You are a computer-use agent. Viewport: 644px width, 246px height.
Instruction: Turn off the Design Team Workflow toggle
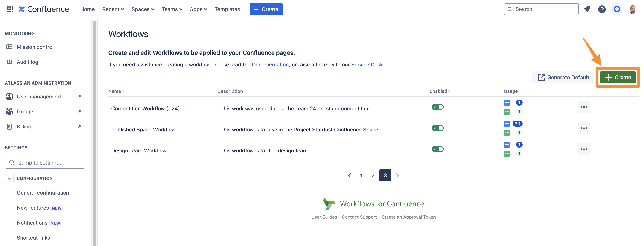[x=438, y=149]
